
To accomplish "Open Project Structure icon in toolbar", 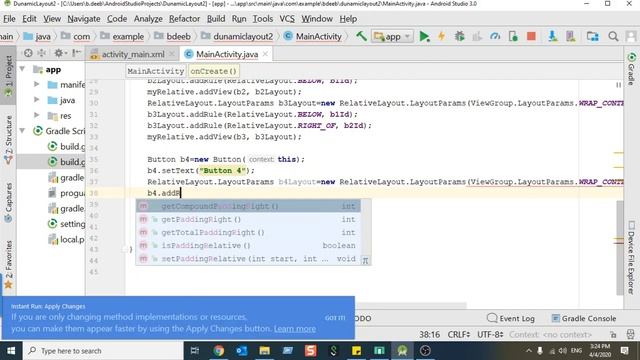I will (593, 36).
